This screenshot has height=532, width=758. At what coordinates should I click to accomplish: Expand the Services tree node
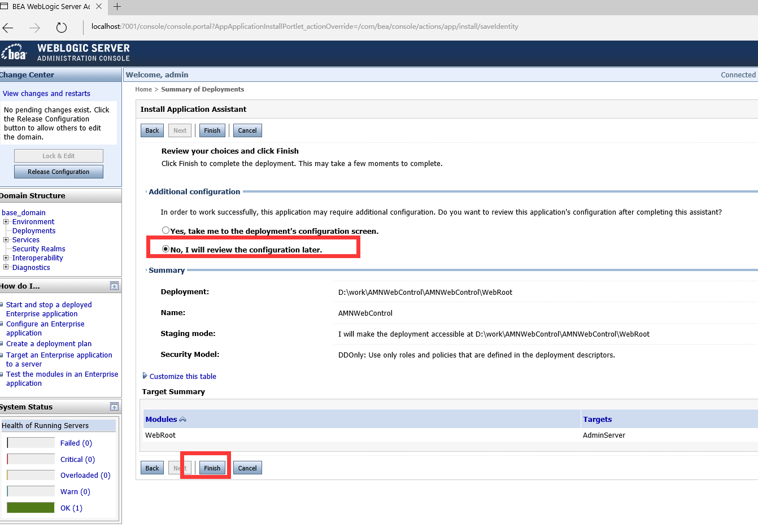click(x=6, y=239)
